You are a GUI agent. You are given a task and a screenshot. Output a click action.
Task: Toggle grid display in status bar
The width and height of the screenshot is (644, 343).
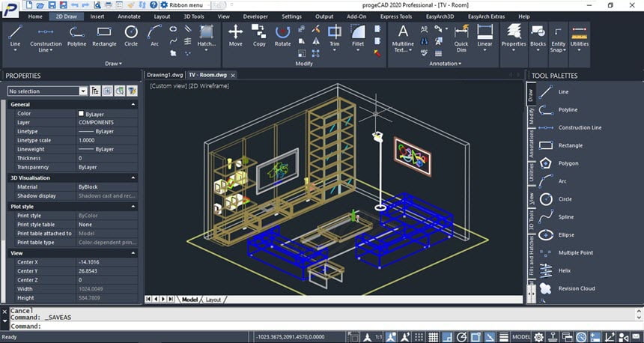(433, 337)
